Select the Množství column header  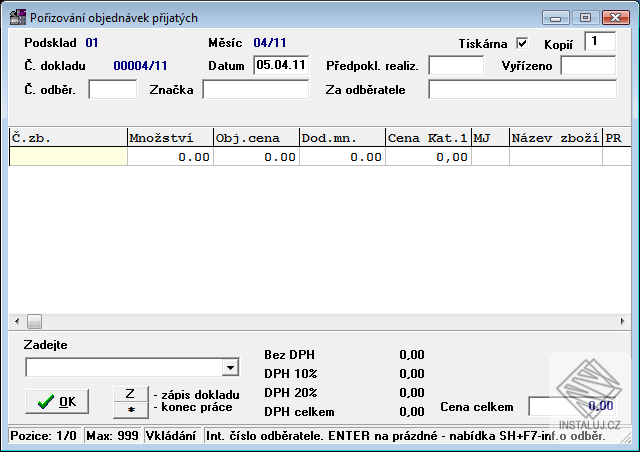pos(170,138)
